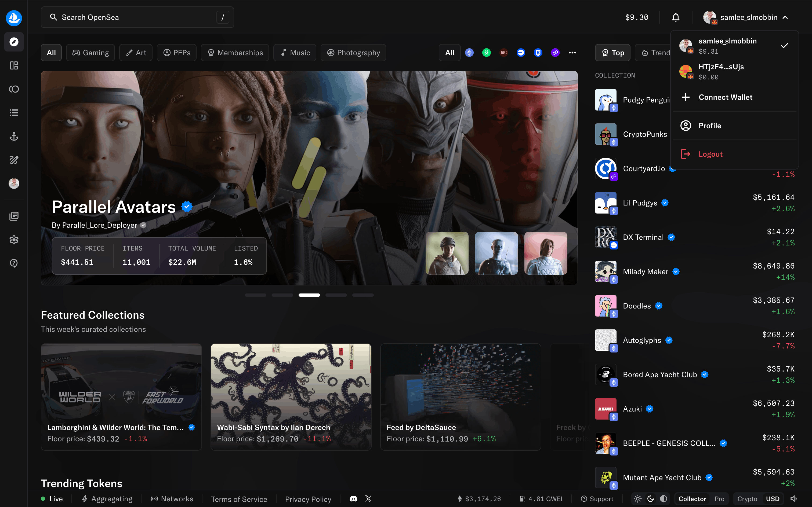The image size is (812, 507).
Task: Open the Studio pen icon in sidebar
Action: click(x=14, y=160)
